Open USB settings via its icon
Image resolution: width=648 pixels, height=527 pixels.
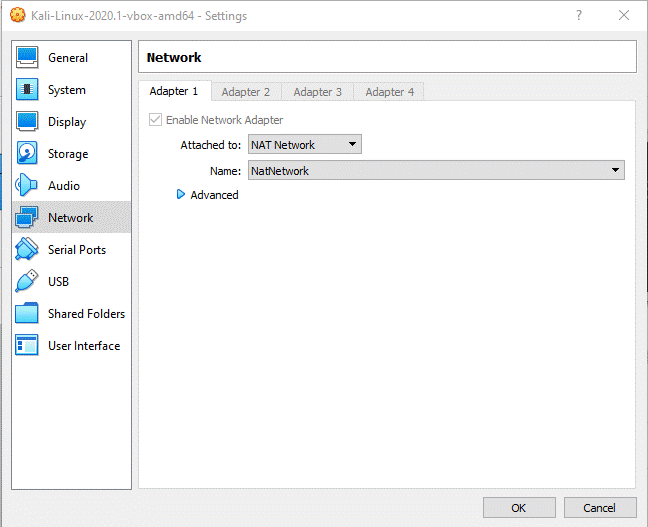(x=28, y=282)
